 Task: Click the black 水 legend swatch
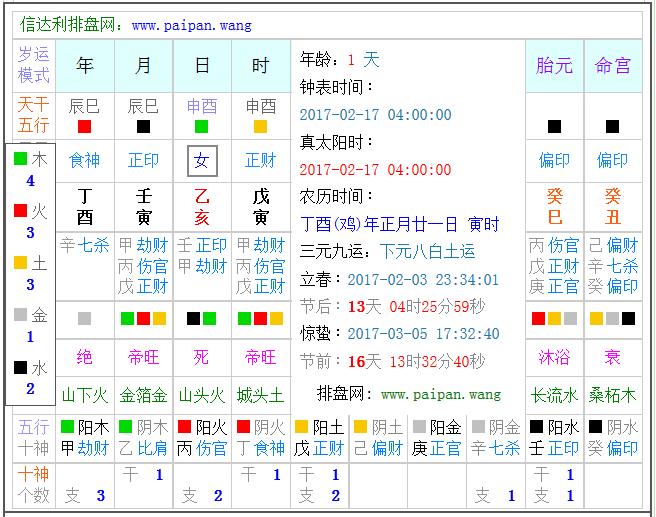[x=20, y=367]
